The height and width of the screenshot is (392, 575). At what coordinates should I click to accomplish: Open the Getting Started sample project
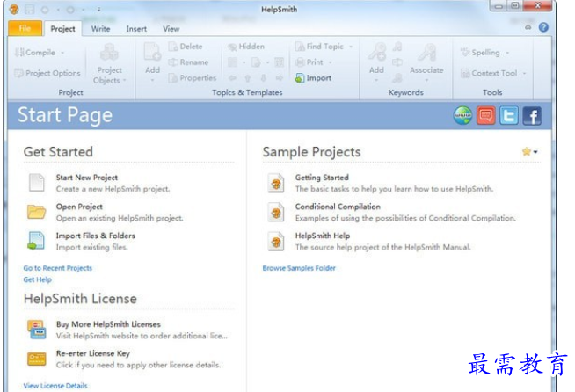[322, 178]
